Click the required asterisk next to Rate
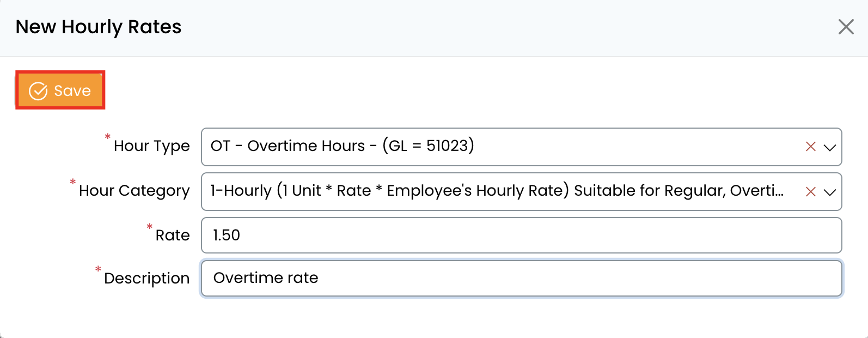Viewport: 868px width, 338px height. [x=149, y=227]
